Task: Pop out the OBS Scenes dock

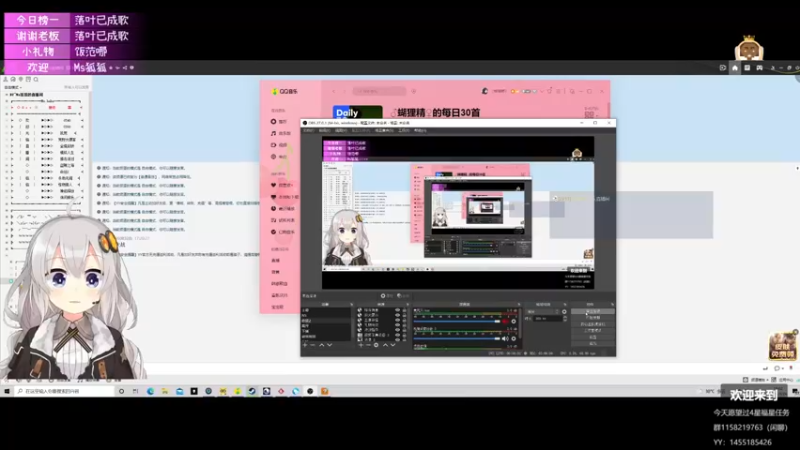Action: 352,304
